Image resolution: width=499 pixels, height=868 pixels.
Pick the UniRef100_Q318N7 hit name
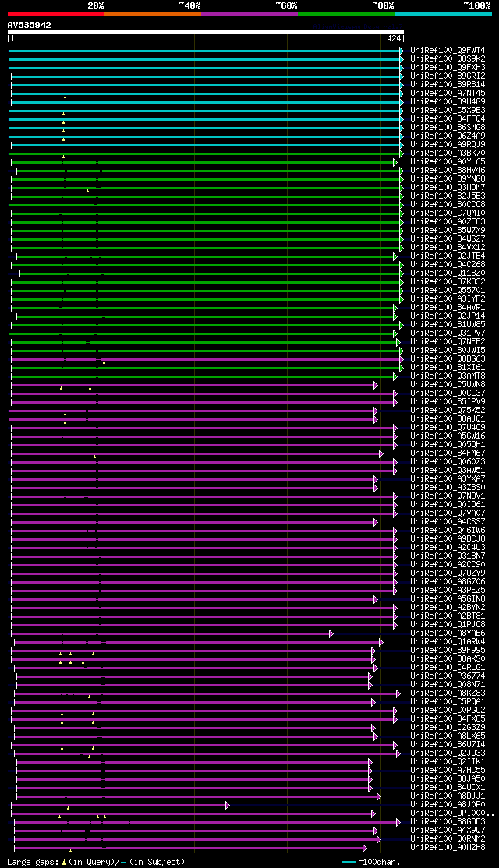(448, 556)
